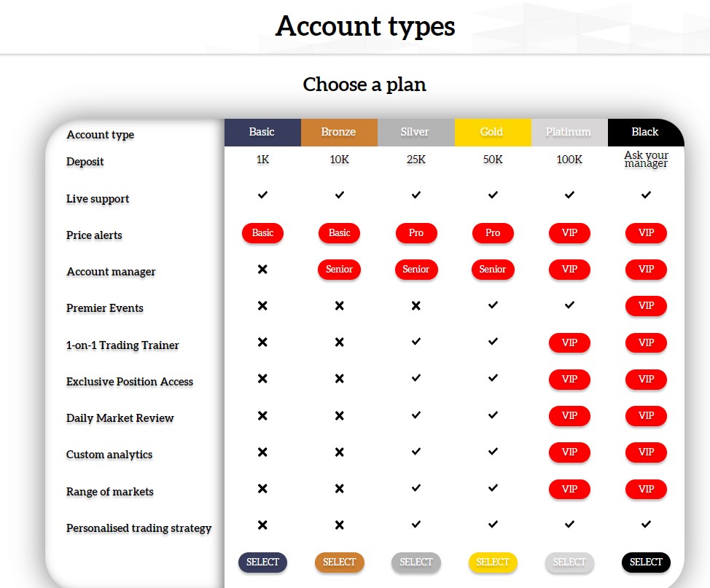Click Pro price alerts badge in Gold column
The height and width of the screenshot is (588, 710).
(x=493, y=233)
